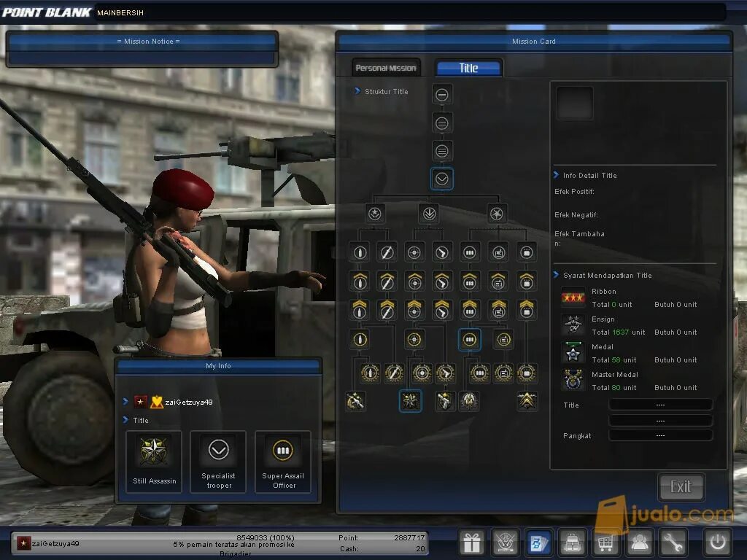Open the clan emblem with crossed rifles icon
The image size is (747, 560).
coord(505,542)
